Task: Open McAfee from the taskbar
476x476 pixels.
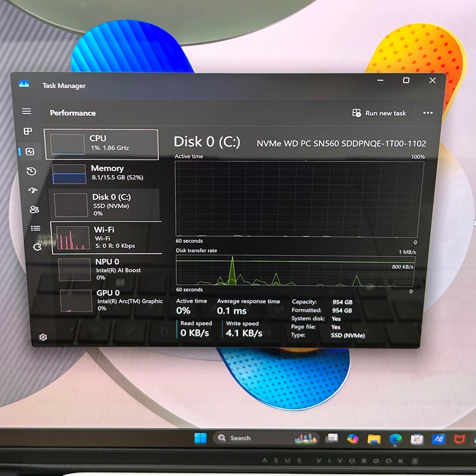Action: [x=459, y=439]
